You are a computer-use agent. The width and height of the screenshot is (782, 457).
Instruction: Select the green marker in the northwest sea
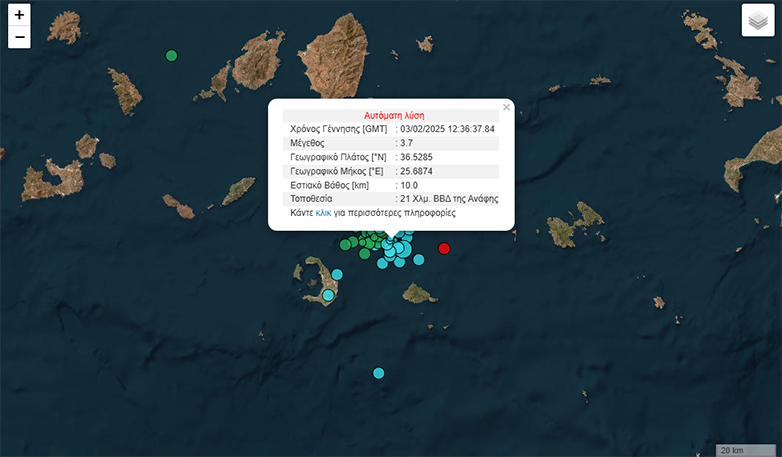[x=171, y=56]
